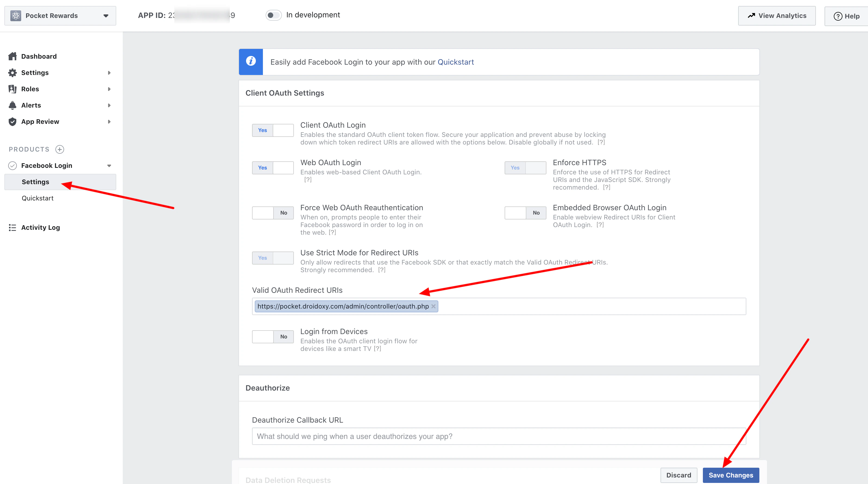The image size is (868, 484).
Task: Expand the Alerts sidebar arrow
Action: click(x=109, y=105)
